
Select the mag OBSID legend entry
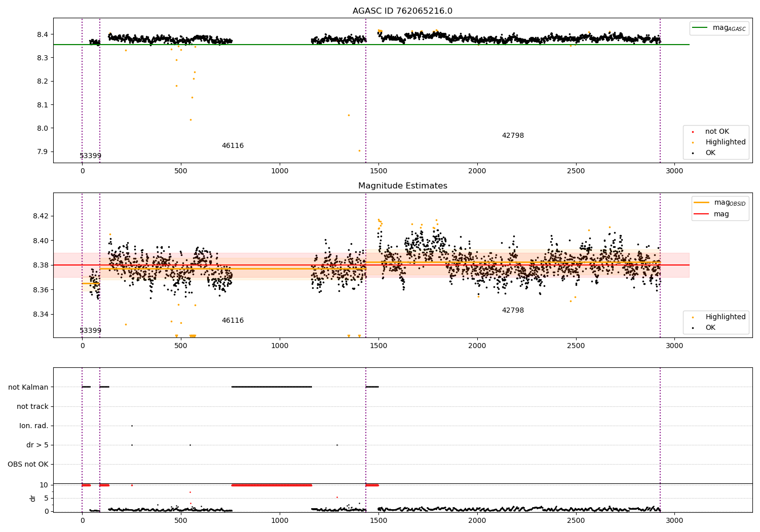coord(720,203)
